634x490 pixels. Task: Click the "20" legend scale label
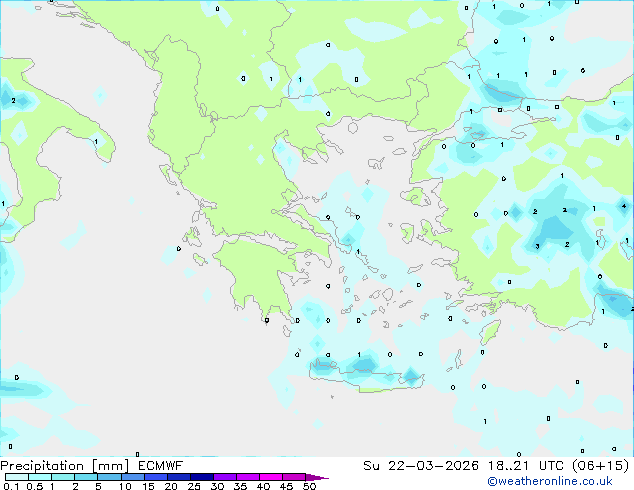171,486
